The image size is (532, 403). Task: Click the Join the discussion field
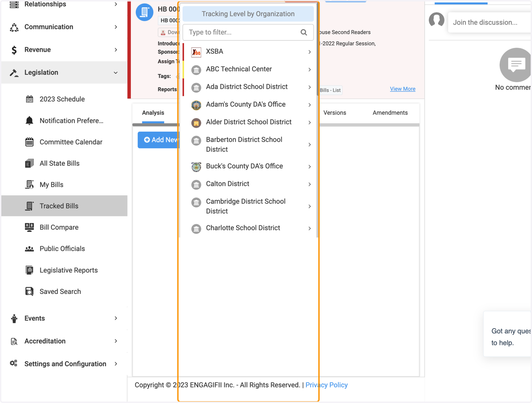click(x=490, y=22)
